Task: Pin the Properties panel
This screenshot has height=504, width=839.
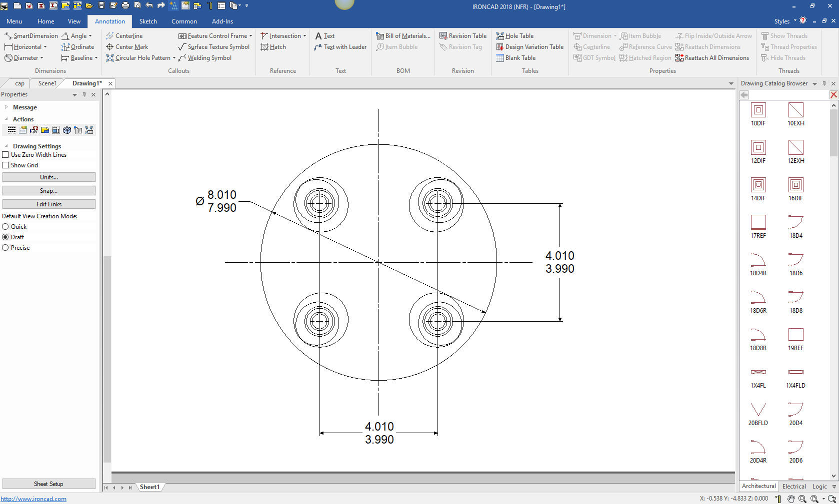Action: coord(84,94)
